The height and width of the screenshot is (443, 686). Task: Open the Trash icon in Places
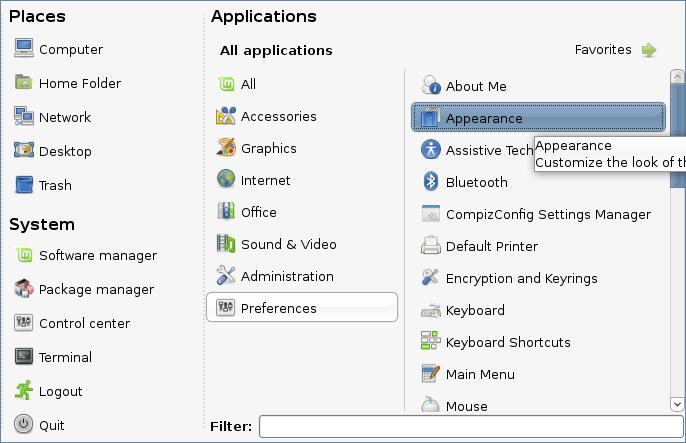coord(24,185)
